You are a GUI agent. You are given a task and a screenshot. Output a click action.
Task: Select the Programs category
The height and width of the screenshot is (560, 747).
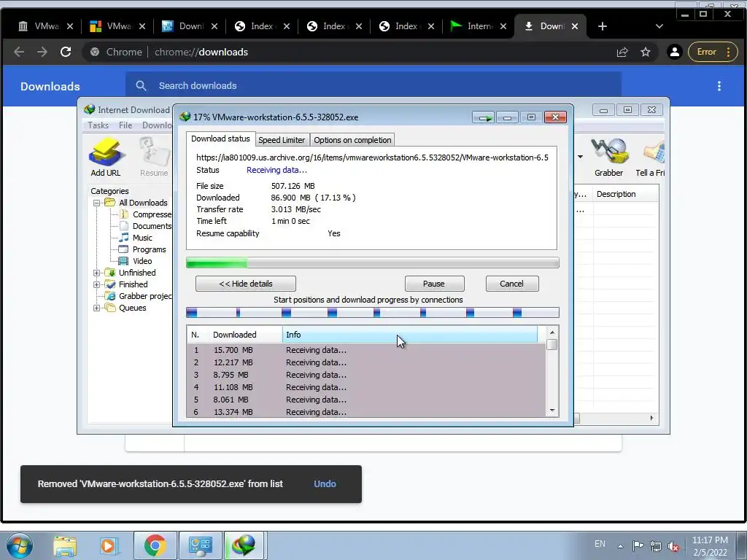click(142, 249)
